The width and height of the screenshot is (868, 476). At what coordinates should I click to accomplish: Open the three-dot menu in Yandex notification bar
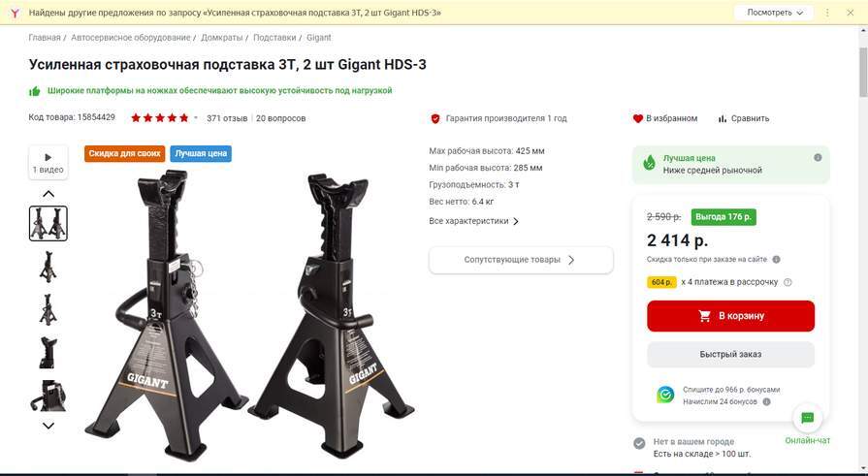click(827, 13)
